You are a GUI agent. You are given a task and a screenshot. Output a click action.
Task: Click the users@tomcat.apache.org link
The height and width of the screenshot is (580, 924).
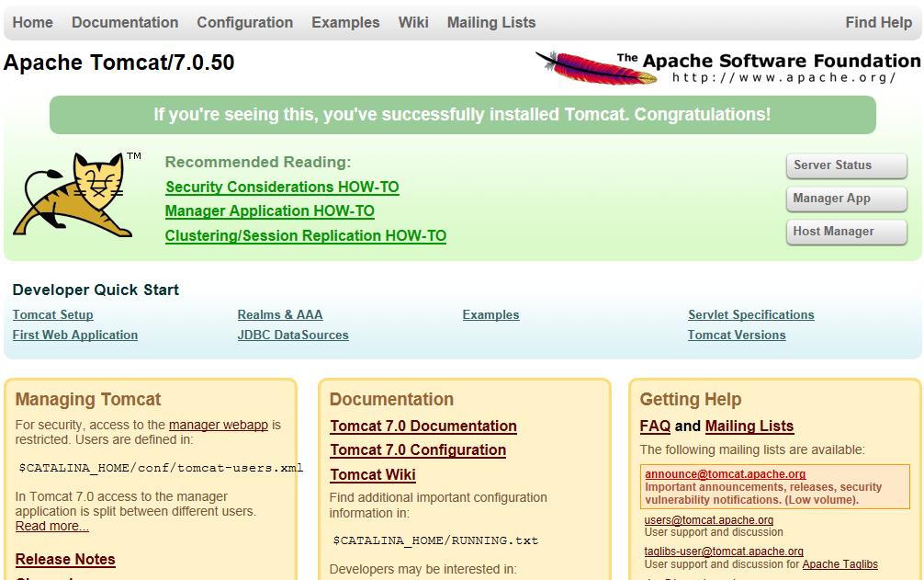(709, 520)
